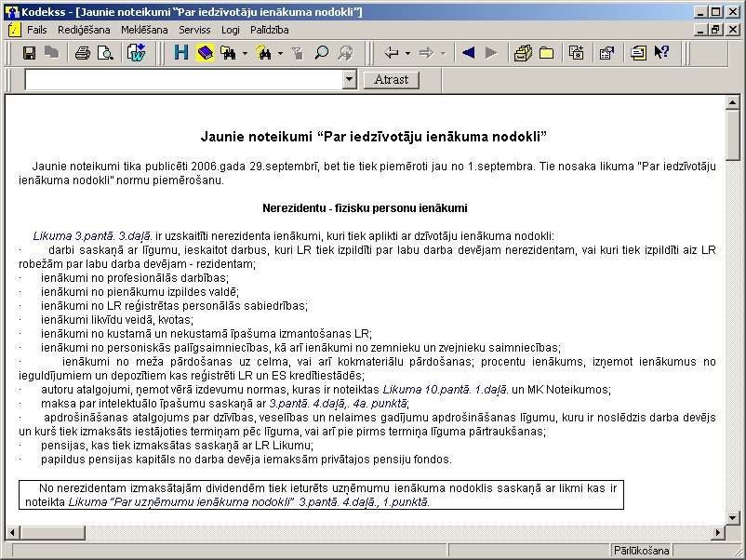The height and width of the screenshot is (560, 746).
Task: Click the properties checklist icon
Action: coord(606,53)
